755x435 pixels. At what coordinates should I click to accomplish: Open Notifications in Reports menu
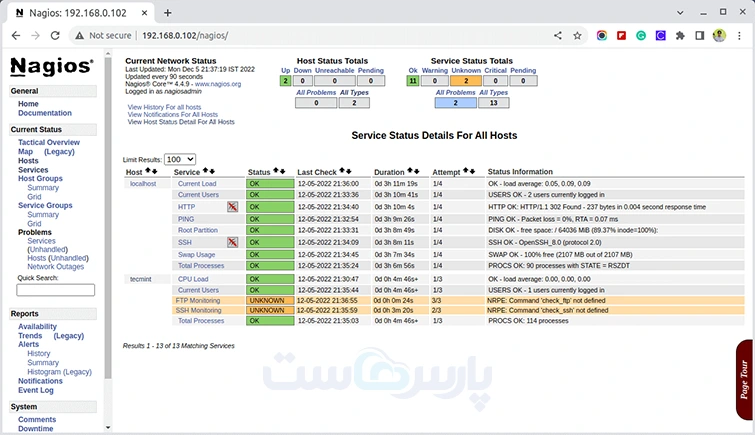40,381
